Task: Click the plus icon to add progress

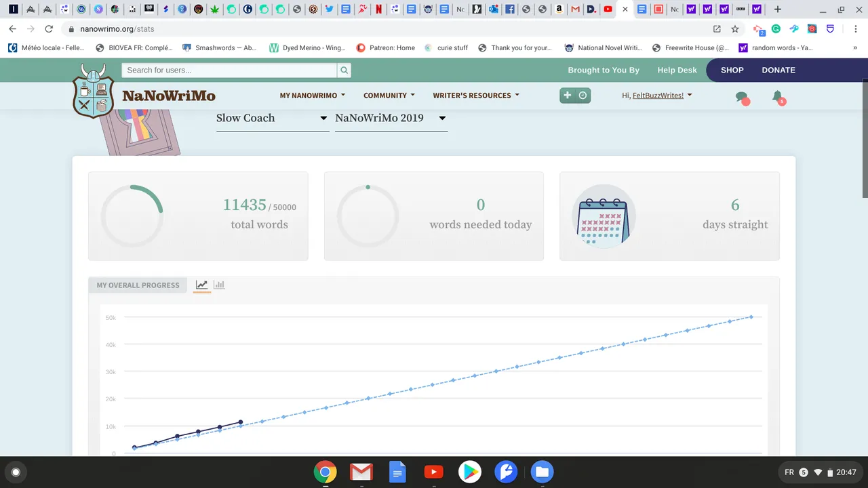Action: pos(568,96)
